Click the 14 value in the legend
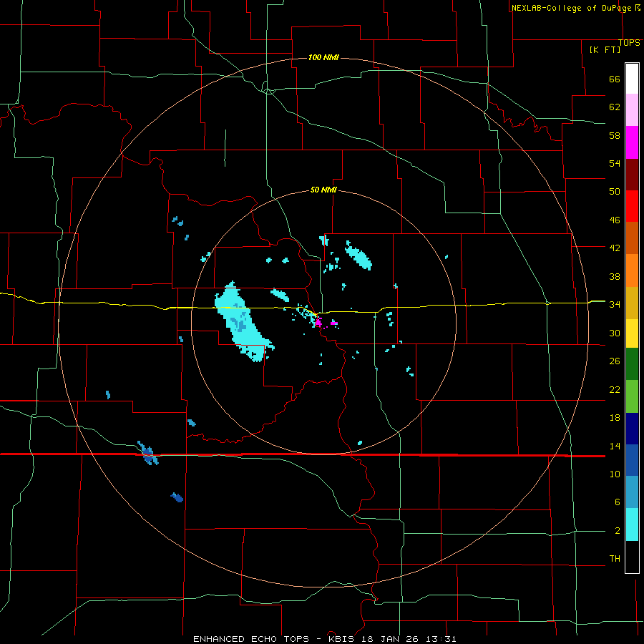This screenshot has width=644, height=644. pyautogui.click(x=615, y=446)
